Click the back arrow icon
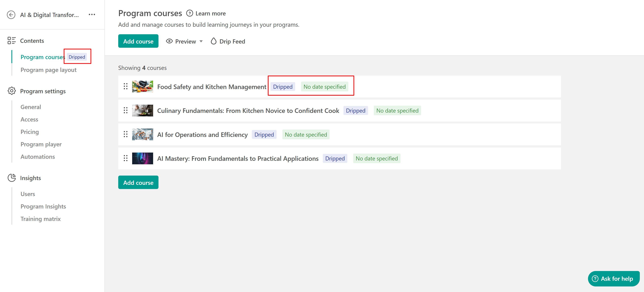The height and width of the screenshot is (292, 644). pos(11,15)
